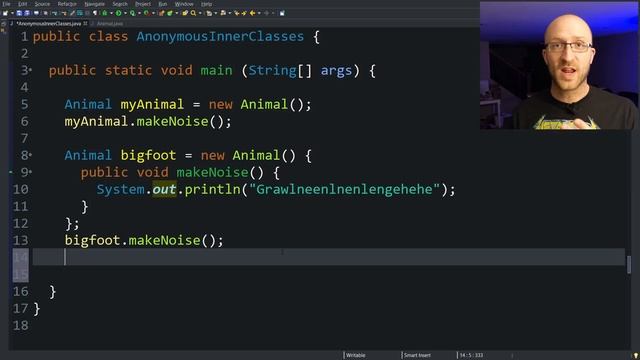The height and width of the screenshot is (360, 640).
Task: Open the Help menu
Action: coord(207,4)
